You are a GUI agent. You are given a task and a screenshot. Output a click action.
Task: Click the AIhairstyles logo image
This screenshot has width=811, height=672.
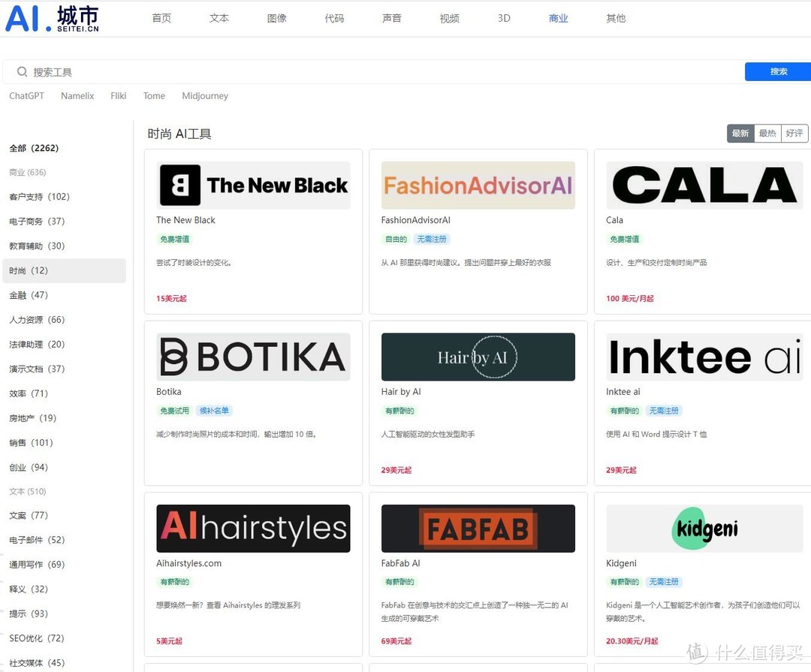(x=253, y=529)
